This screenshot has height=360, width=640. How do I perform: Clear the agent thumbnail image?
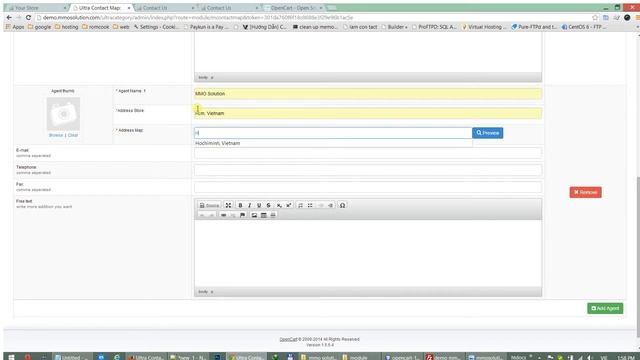pos(73,135)
